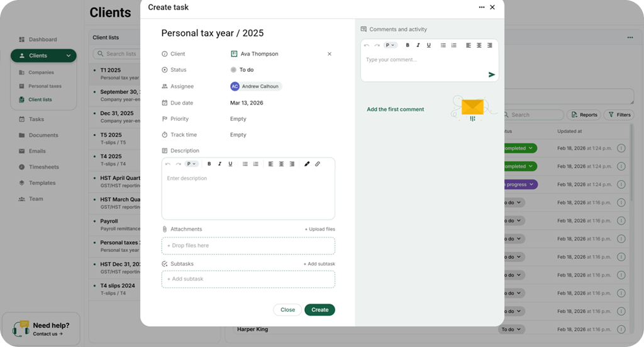Click the Upload files link
The width and height of the screenshot is (644, 347).
pyautogui.click(x=320, y=229)
